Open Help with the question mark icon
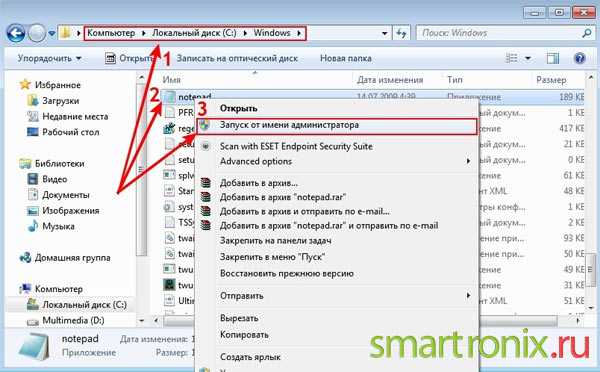Image resolution: width=600 pixels, height=372 pixels. 580,58
